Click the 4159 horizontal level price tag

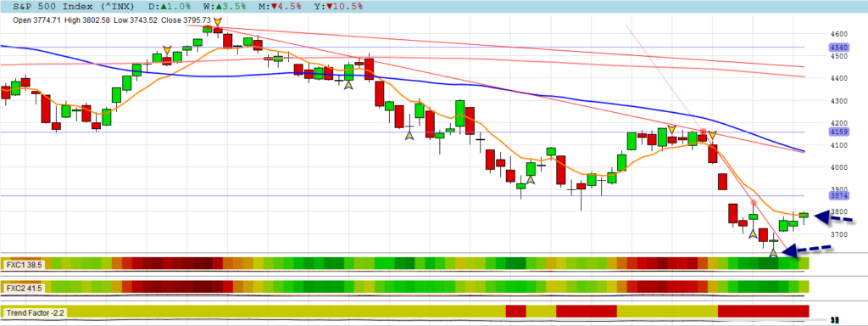839,132
